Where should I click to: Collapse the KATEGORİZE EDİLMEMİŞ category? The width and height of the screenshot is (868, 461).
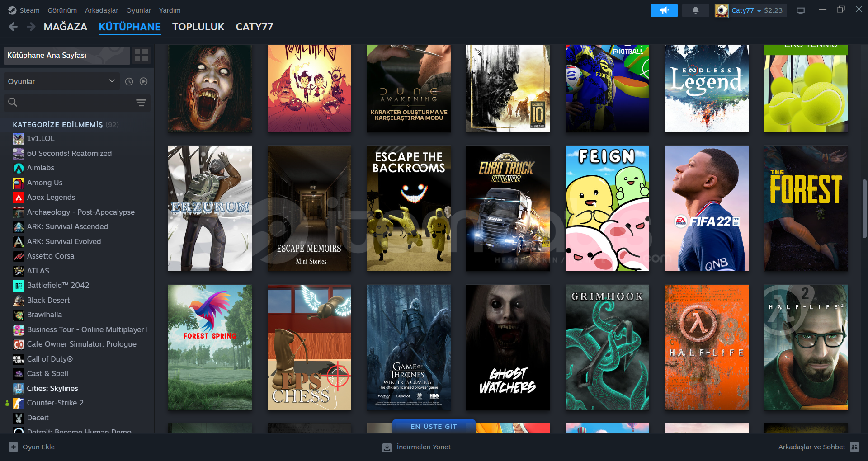[x=7, y=125]
